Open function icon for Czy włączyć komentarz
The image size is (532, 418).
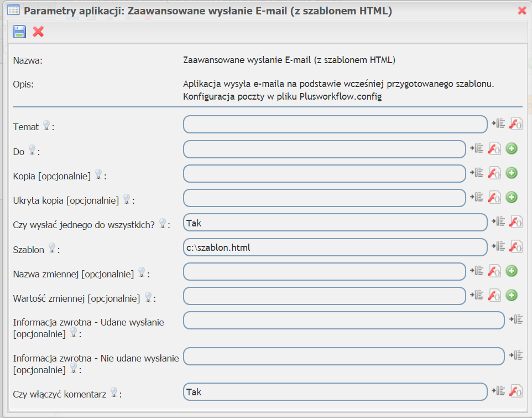coord(516,391)
